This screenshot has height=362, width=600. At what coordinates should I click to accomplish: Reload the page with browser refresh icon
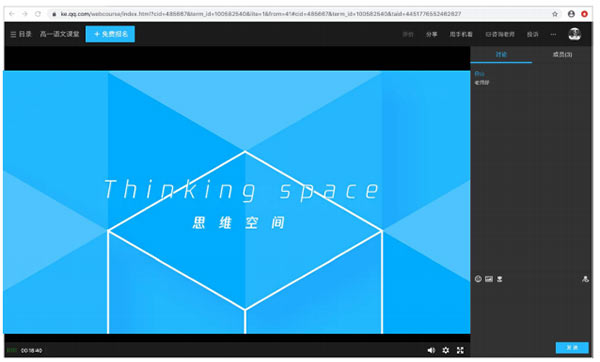pos(38,14)
